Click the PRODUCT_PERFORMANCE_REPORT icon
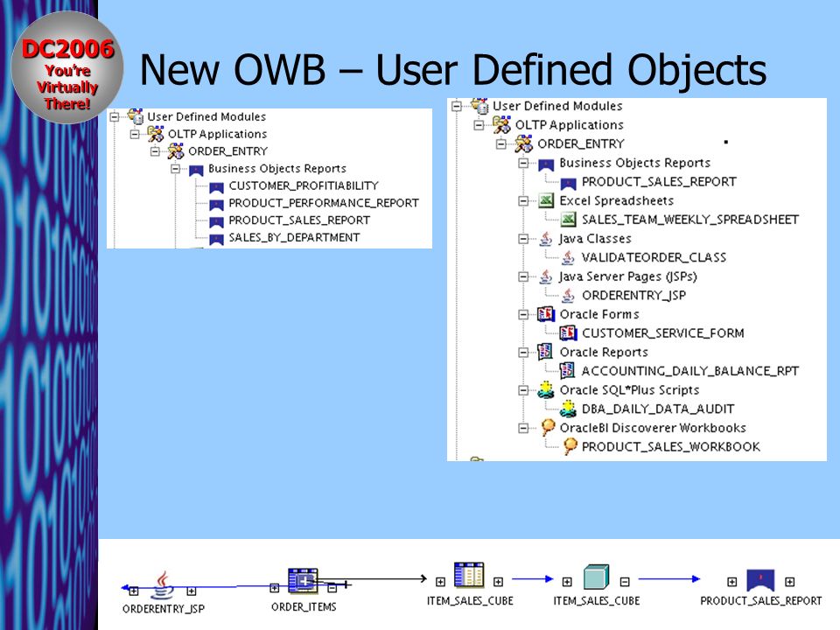The height and width of the screenshot is (630, 840). click(x=216, y=204)
